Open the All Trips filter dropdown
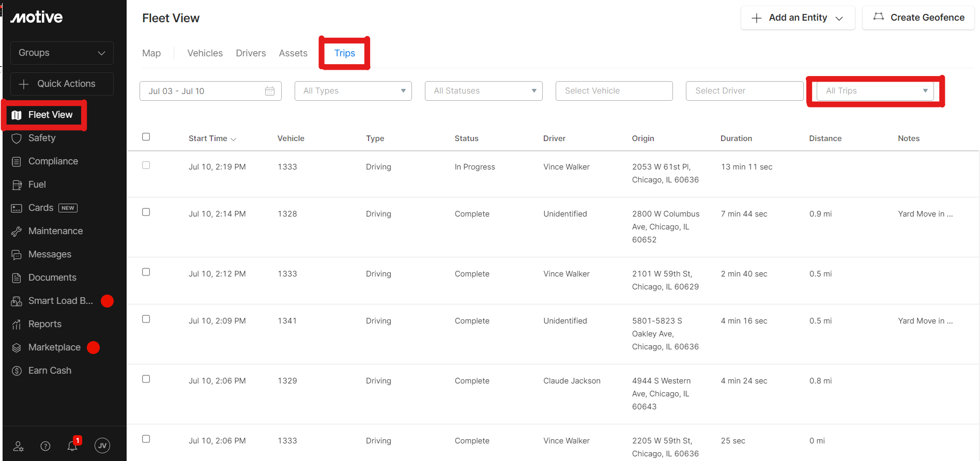Viewport: 980px width, 461px height. point(875,91)
